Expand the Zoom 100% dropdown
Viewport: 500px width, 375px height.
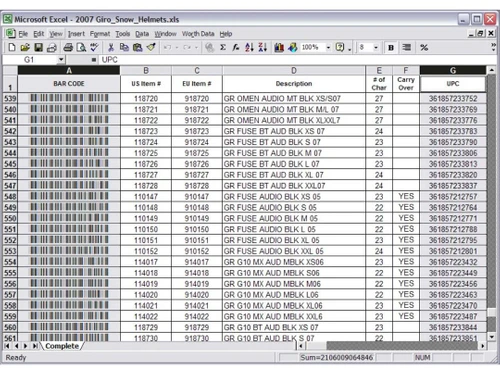pos(328,47)
